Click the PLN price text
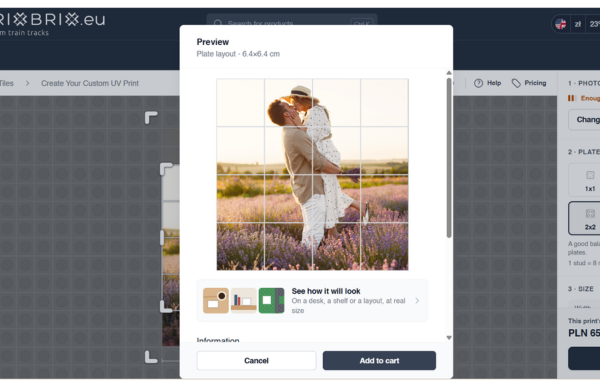 584,333
